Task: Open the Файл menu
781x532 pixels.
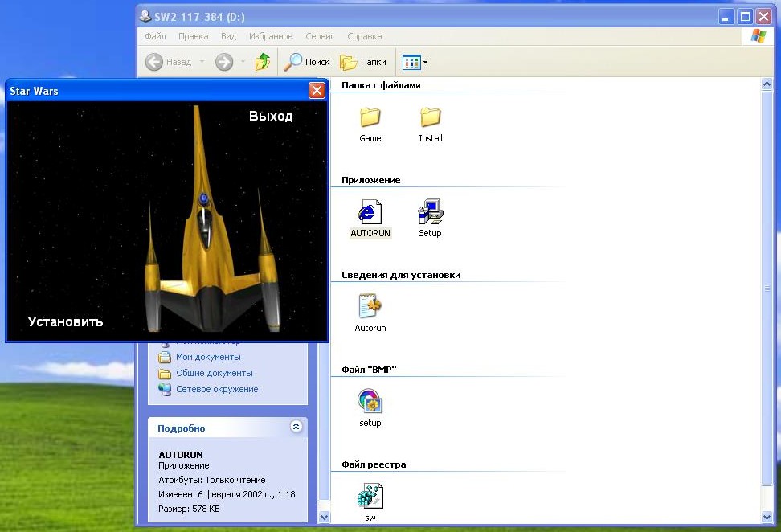Action: coord(155,36)
